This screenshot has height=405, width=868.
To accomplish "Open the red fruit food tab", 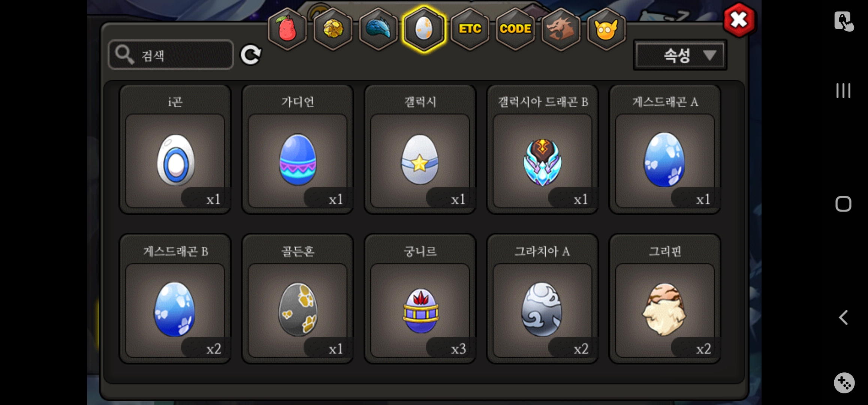I will tap(287, 29).
